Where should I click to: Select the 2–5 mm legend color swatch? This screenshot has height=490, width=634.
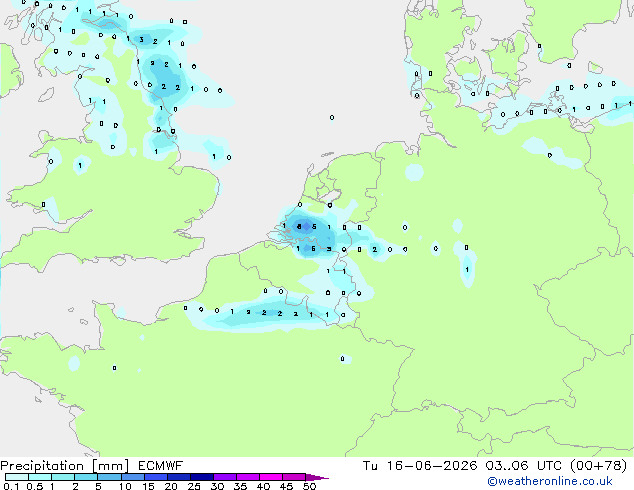pos(86,477)
